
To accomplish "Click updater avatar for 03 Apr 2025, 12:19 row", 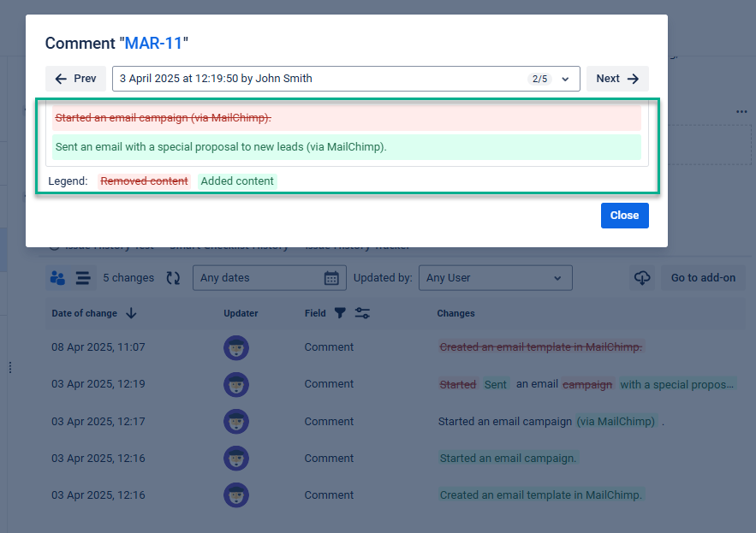I will pyautogui.click(x=236, y=385).
